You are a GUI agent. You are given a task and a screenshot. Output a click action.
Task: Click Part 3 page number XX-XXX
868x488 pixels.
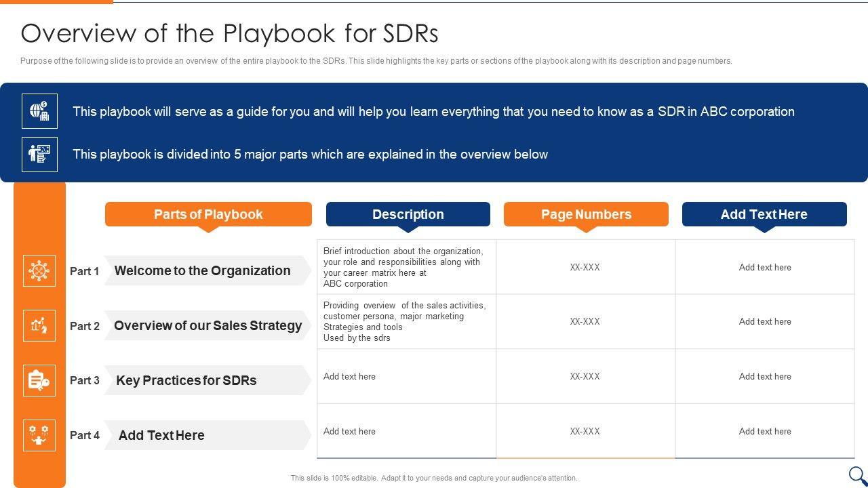(x=585, y=376)
